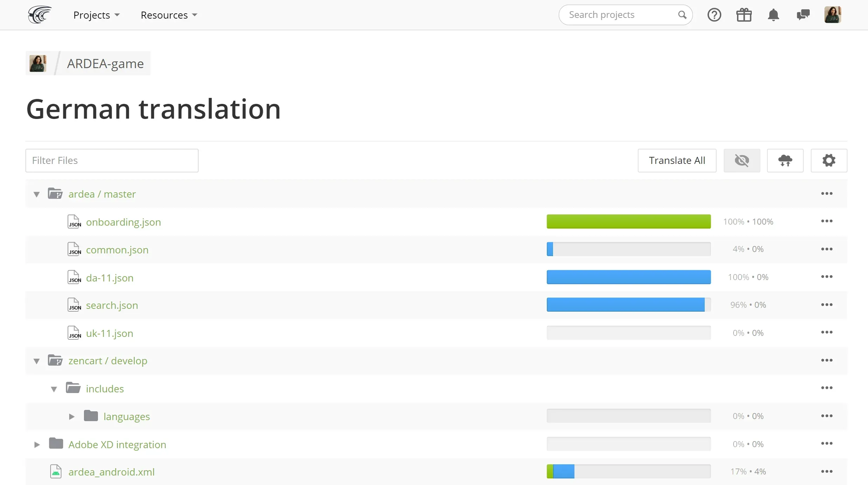The width and height of the screenshot is (868, 485).
Task: Open the Projects dropdown menu
Action: [x=96, y=15]
